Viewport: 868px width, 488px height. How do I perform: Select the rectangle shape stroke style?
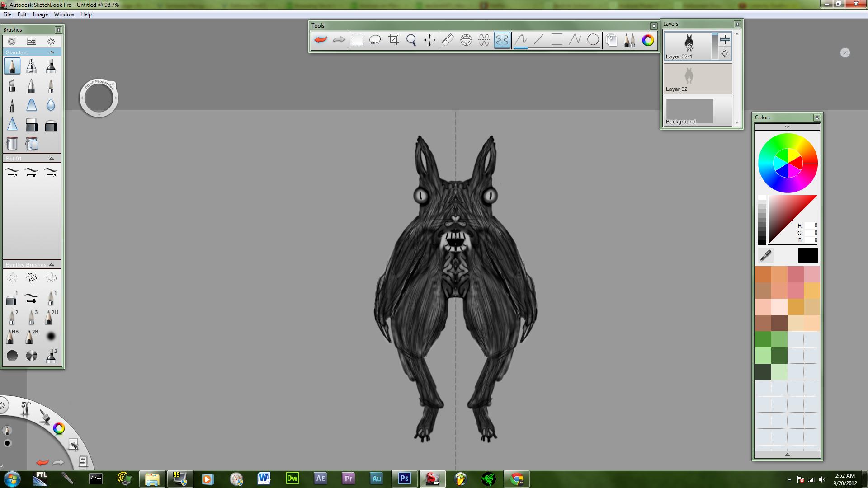click(x=557, y=40)
